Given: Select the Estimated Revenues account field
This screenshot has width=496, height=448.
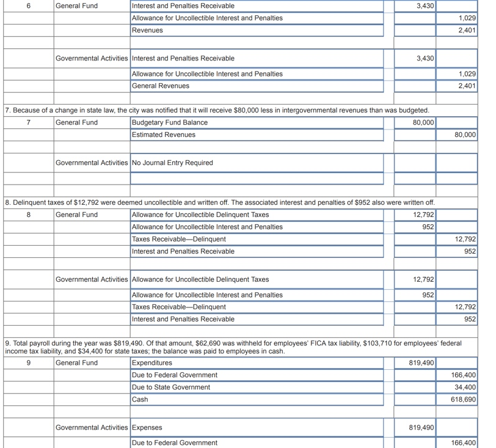Looking at the screenshot, I should coord(257,135).
